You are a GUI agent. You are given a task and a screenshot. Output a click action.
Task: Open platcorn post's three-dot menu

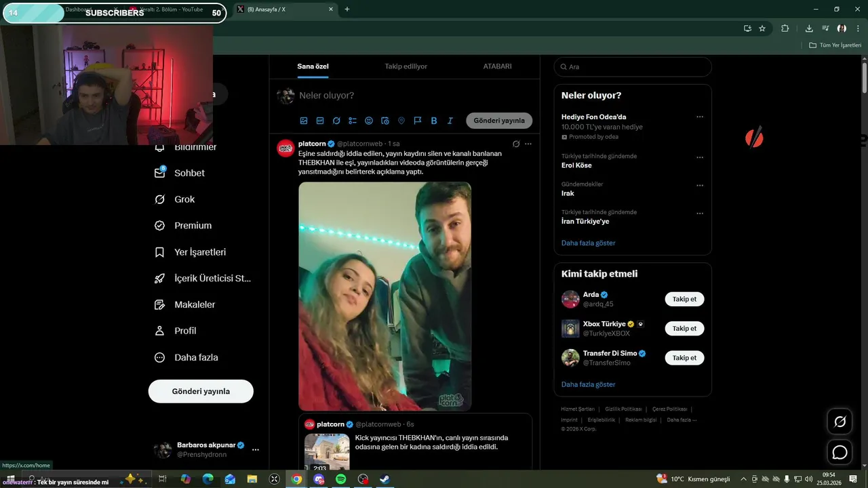[x=528, y=144]
